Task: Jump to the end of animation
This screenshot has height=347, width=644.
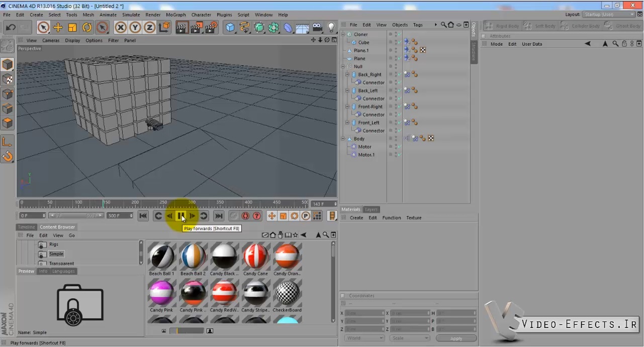Action: coord(219,216)
